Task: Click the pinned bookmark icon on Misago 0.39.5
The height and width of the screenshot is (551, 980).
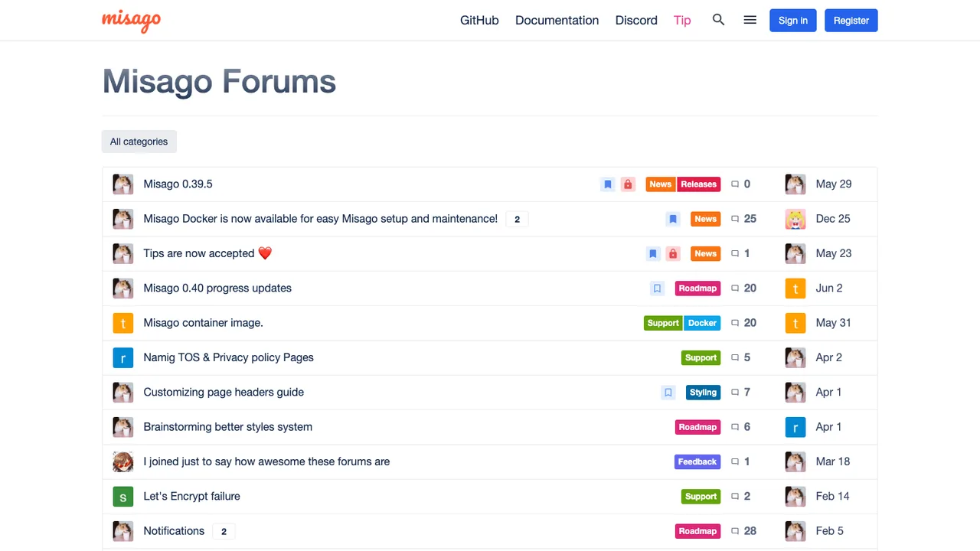Action: (608, 184)
